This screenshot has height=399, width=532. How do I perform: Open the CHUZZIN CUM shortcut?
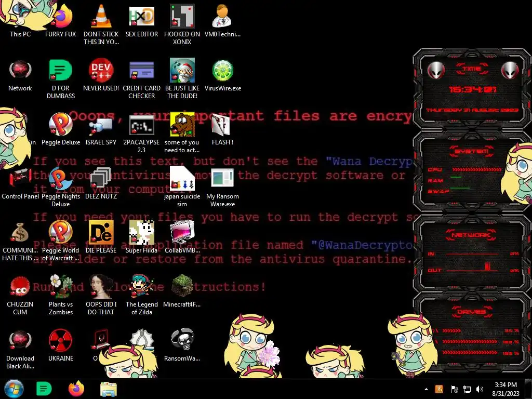(20, 295)
